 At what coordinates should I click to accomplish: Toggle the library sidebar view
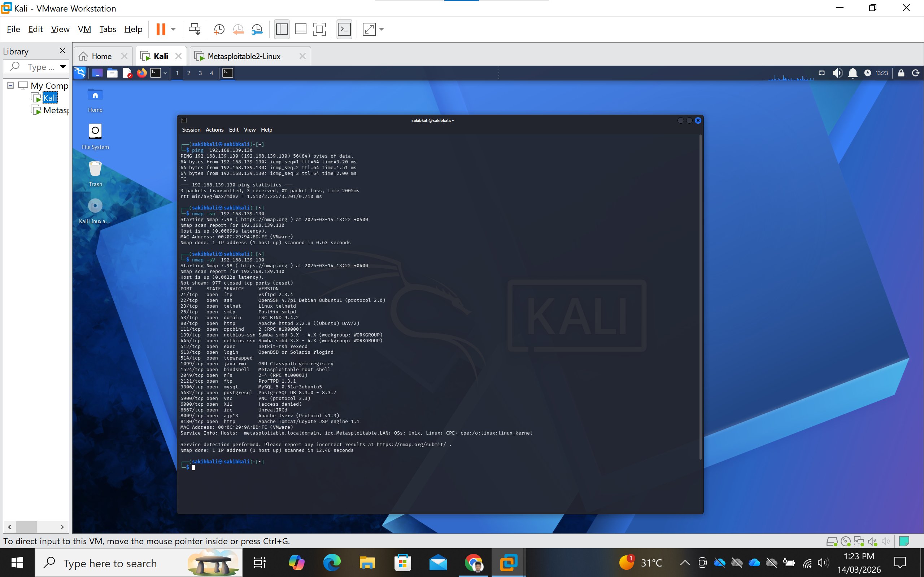coord(282,29)
